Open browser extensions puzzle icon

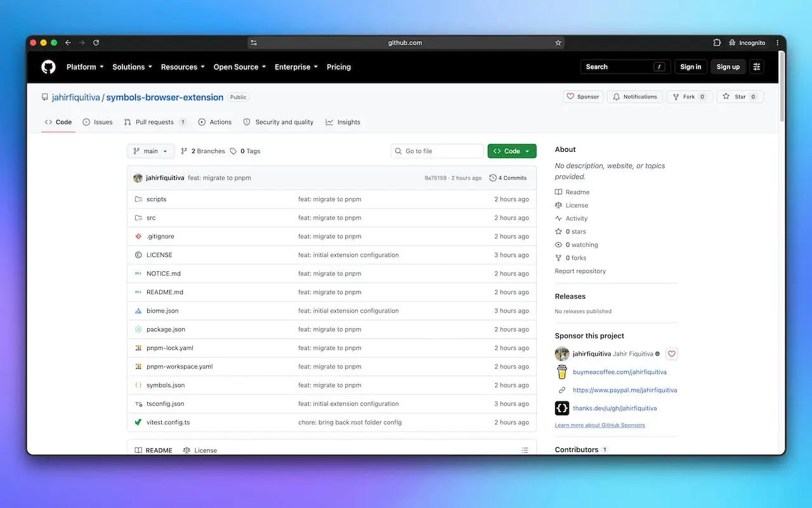(717, 43)
